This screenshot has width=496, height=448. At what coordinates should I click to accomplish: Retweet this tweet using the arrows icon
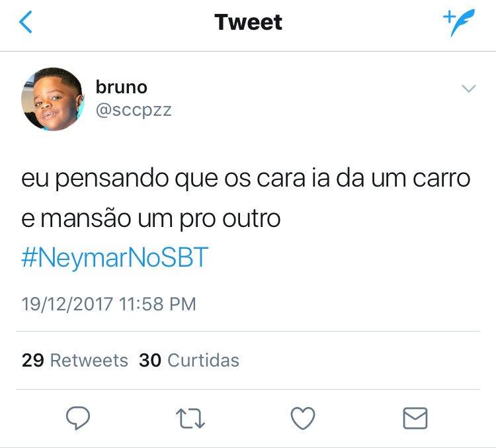[x=190, y=418]
